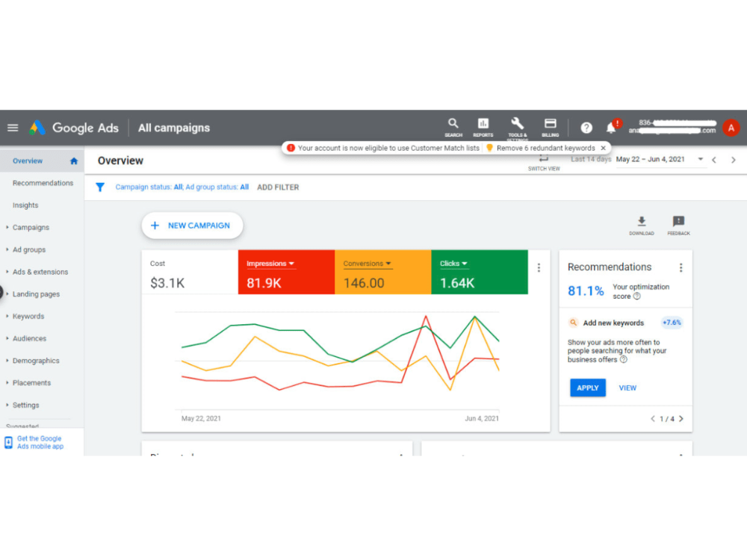The width and height of the screenshot is (747, 560).
Task: Select the Cost metric tile
Action: pyautogui.click(x=190, y=272)
